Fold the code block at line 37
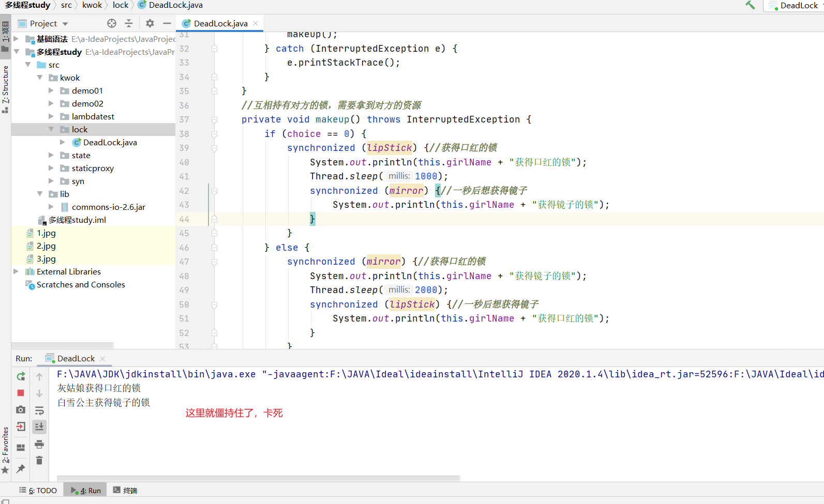The height and width of the screenshot is (504, 824). (214, 119)
